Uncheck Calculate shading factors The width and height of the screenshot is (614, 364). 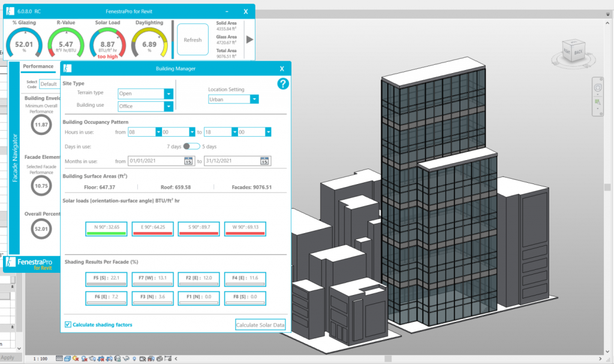[x=68, y=324]
